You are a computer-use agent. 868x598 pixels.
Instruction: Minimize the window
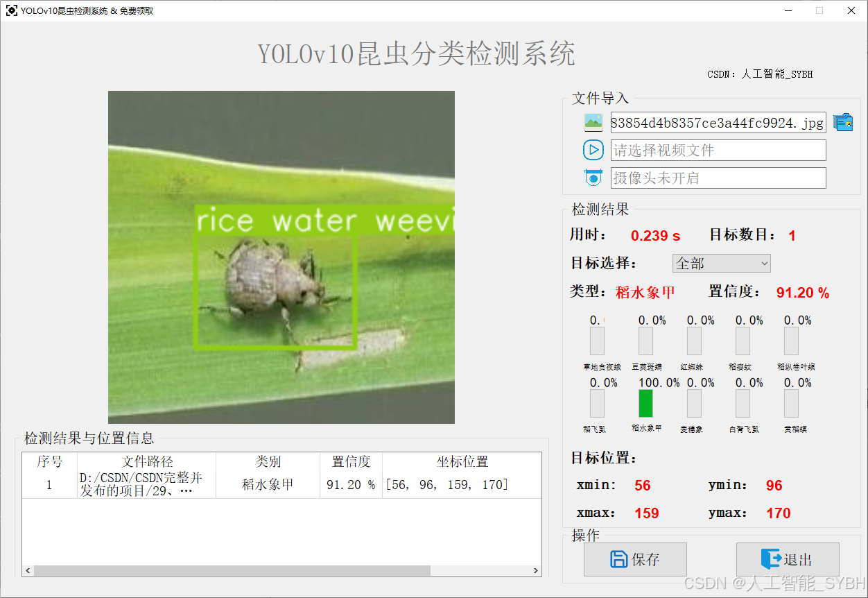(788, 10)
